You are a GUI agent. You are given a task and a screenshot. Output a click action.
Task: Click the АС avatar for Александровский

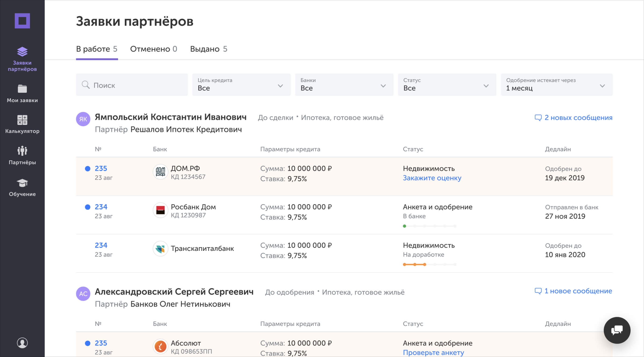click(x=83, y=294)
